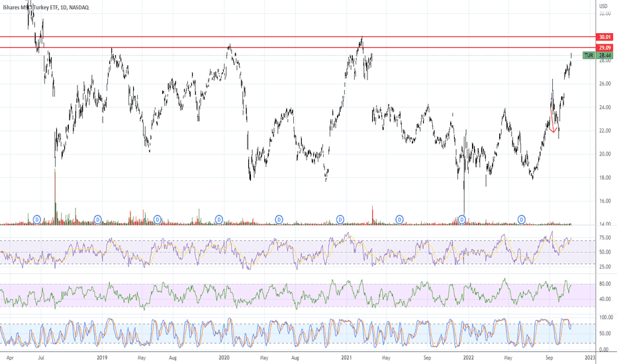Click the 2022 time axis label

click(468, 357)
